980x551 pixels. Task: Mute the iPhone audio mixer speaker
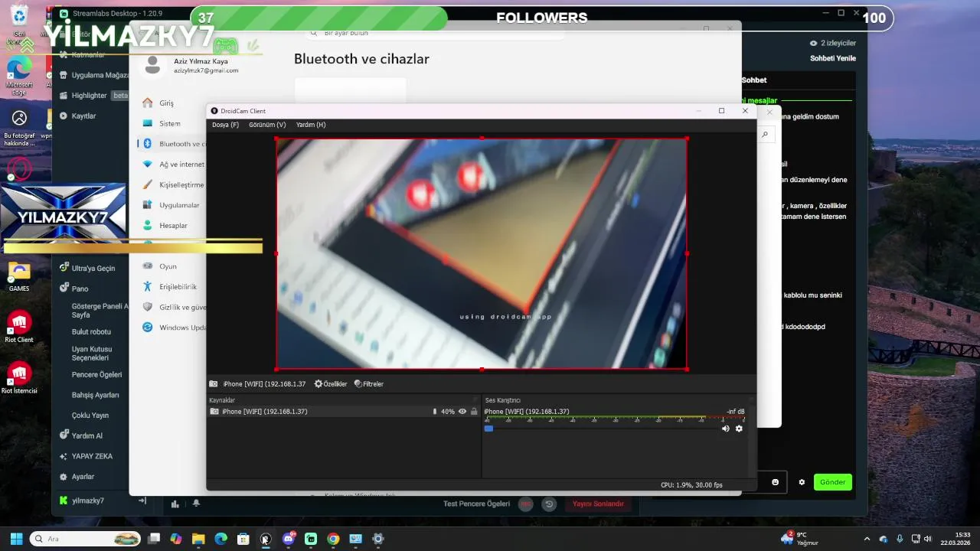click(725, 429)
